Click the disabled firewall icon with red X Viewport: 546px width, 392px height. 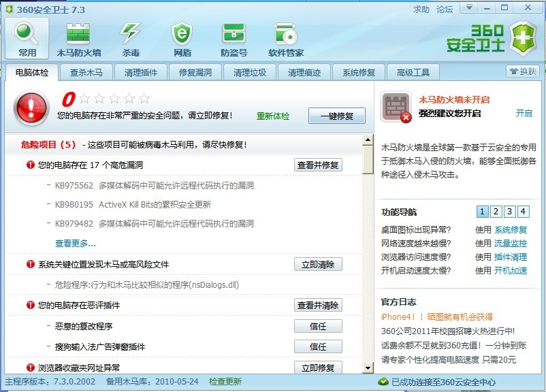pos(396,107)
